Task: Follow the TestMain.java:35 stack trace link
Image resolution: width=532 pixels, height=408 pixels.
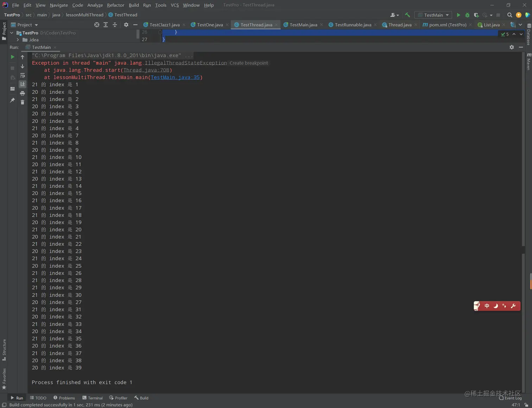Action: point(175,77)
